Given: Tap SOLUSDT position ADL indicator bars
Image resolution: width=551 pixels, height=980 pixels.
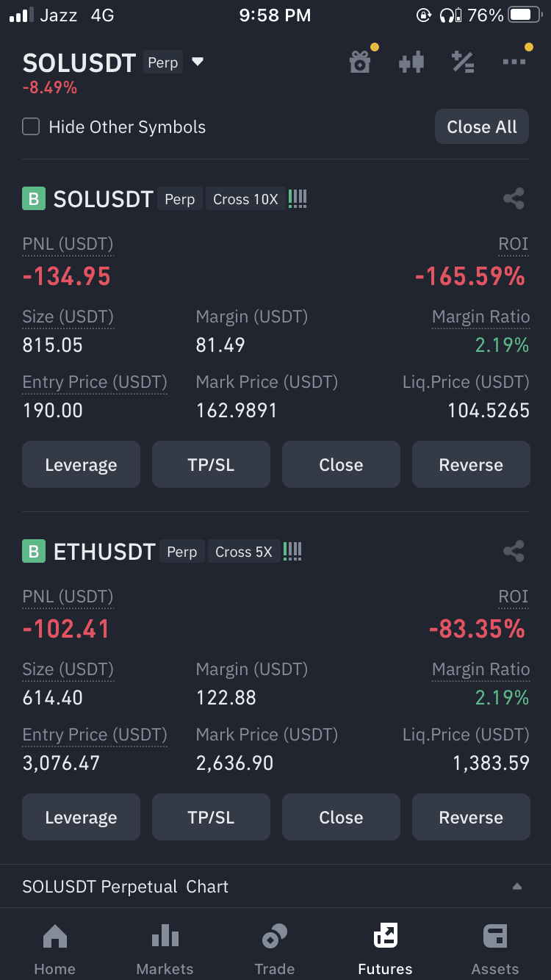Looking at the screenshot, I should [298, 198].
